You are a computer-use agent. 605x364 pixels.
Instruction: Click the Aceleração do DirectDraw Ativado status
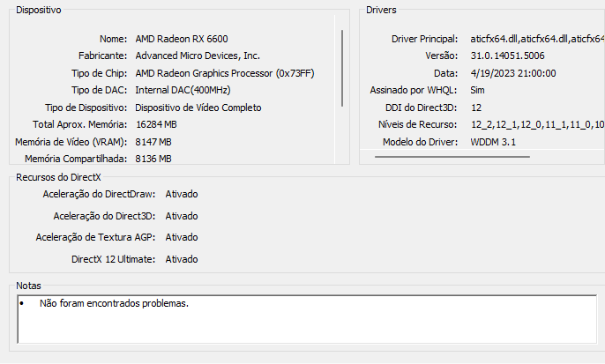point(182,194)
